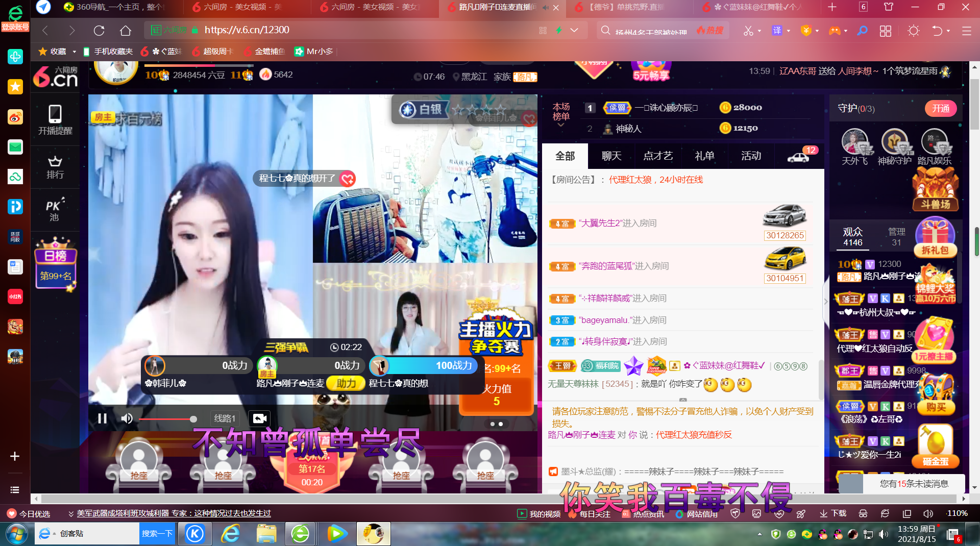Viewport: 980px width, 546px height.
Task: Switch to the 360导航 browser tab
Action: click(120, 7)
